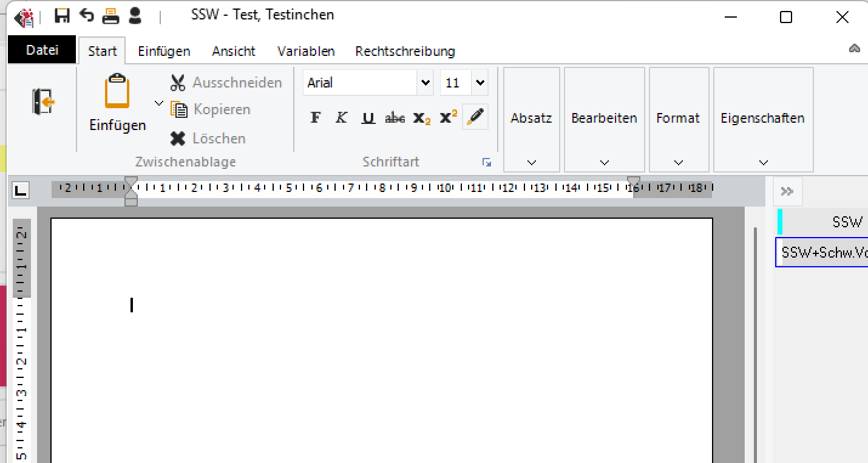Click the large Einfügen paste button
The width and height of the screenshot is (868, 463).
tap(117, 103)
